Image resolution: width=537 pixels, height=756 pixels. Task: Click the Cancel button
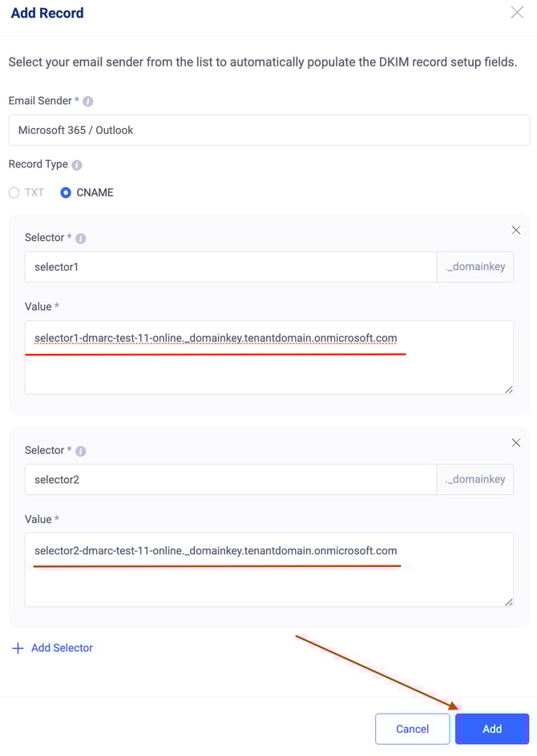(413, 729)
